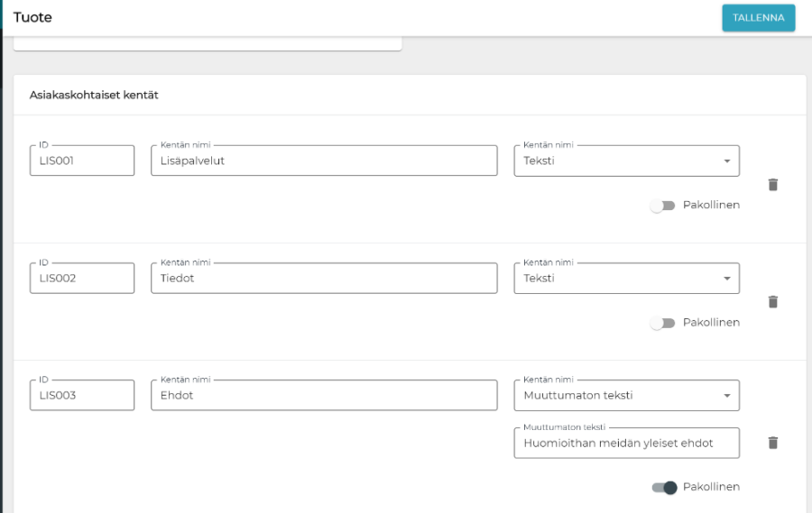Click the field name input showing Lisäpalvelut
This screenshot has height=513, width=812.
(323, 161)
